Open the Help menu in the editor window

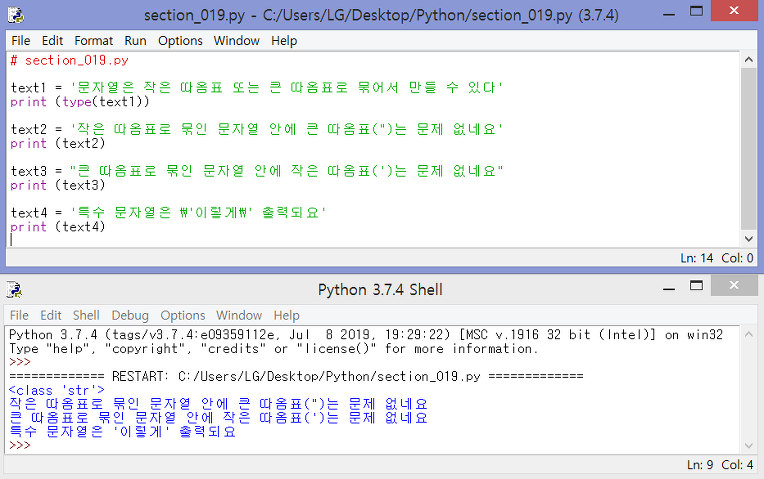[x=284, y=40]
